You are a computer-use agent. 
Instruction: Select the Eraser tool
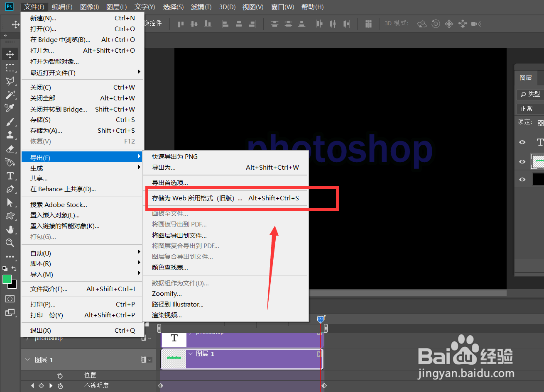(10, 149)
